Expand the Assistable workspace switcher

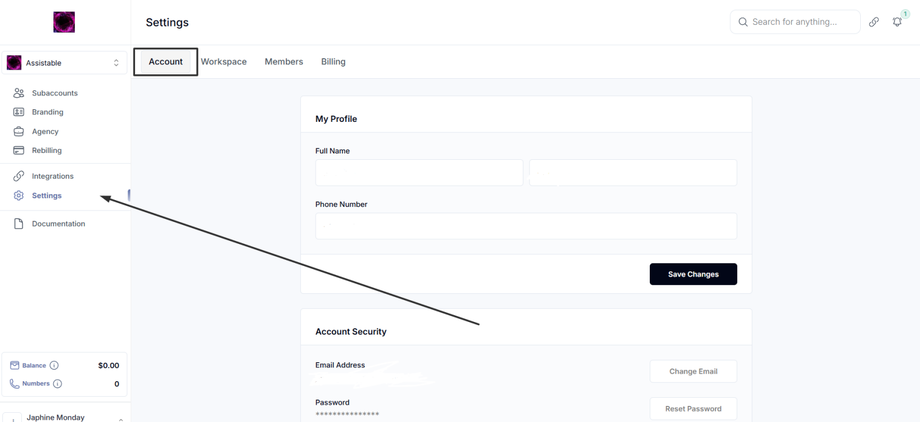[116, 63]
